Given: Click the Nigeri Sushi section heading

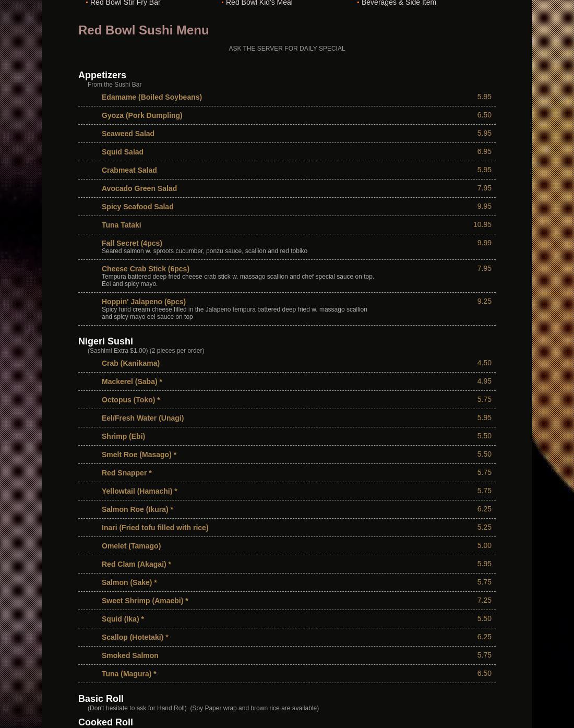Looking at the screenshot, I should tap(105, 341).
